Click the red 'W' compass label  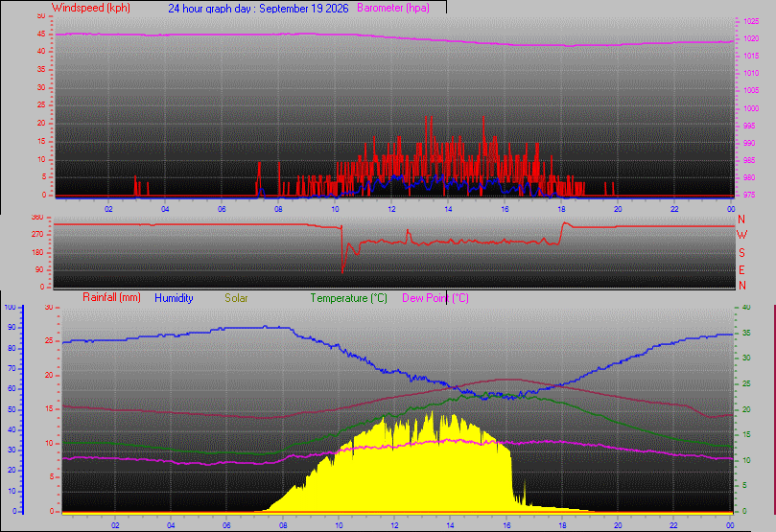[x=741, y=235]
